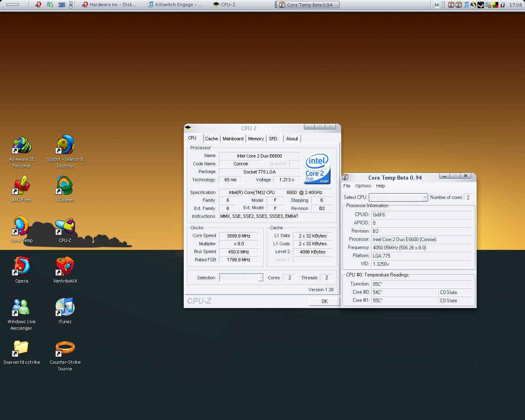Click the 17:08 system clock
Viewport: 525px width, 420px height.
[x=516, y=5]
